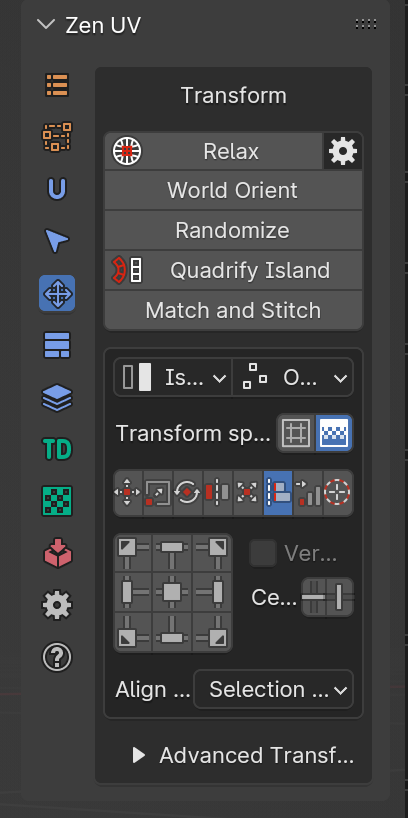Screen dimensions: 408x818
Task: Align to bottom-right corner
Action: [212, 632]
